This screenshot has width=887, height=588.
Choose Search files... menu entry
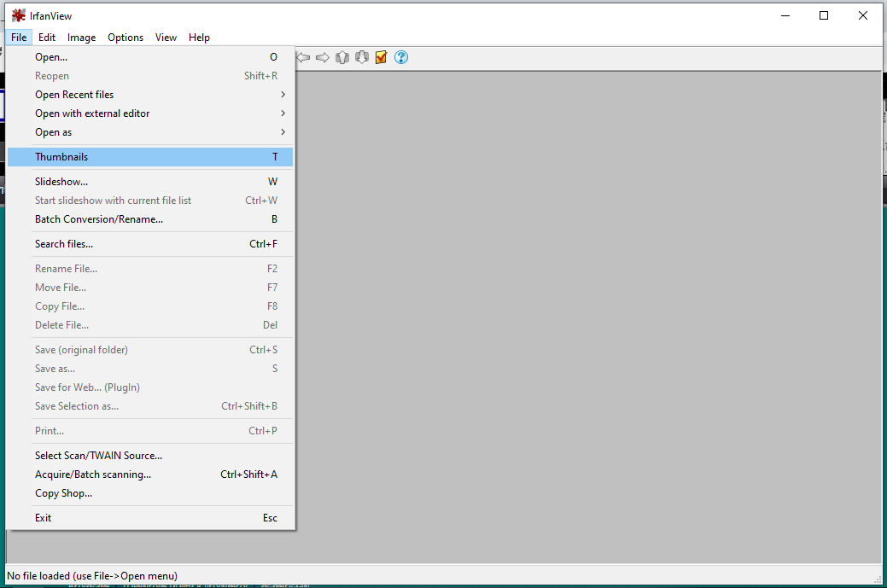64,244
